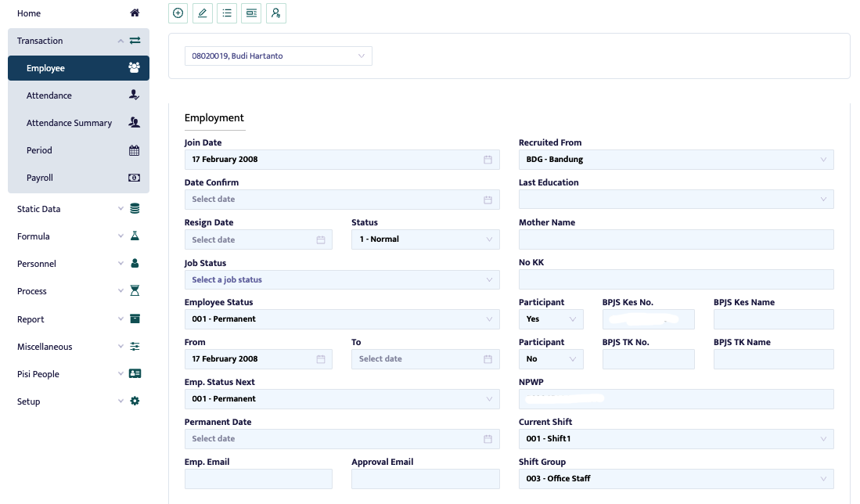Open the Job Status dropdown

point(341,279)
